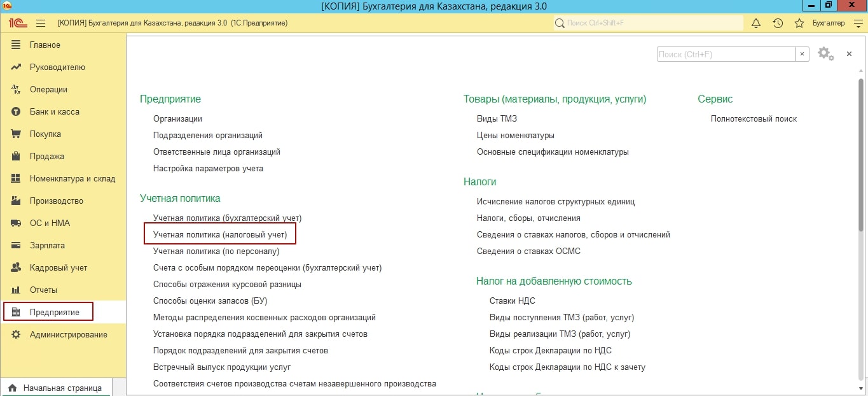Screen dimensions: 868x396
Task: Click the notifications bell icon
Action: pyautogui.click(x=756, y=23)
